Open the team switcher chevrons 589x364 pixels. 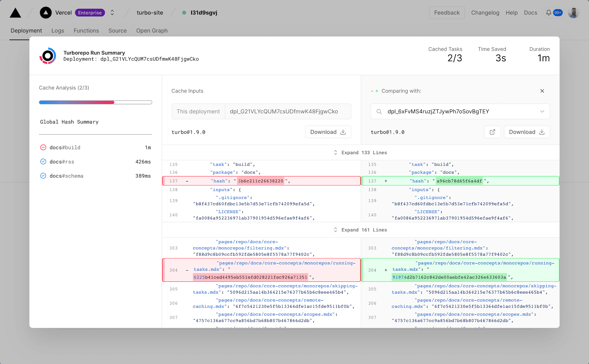pos(112,13)
